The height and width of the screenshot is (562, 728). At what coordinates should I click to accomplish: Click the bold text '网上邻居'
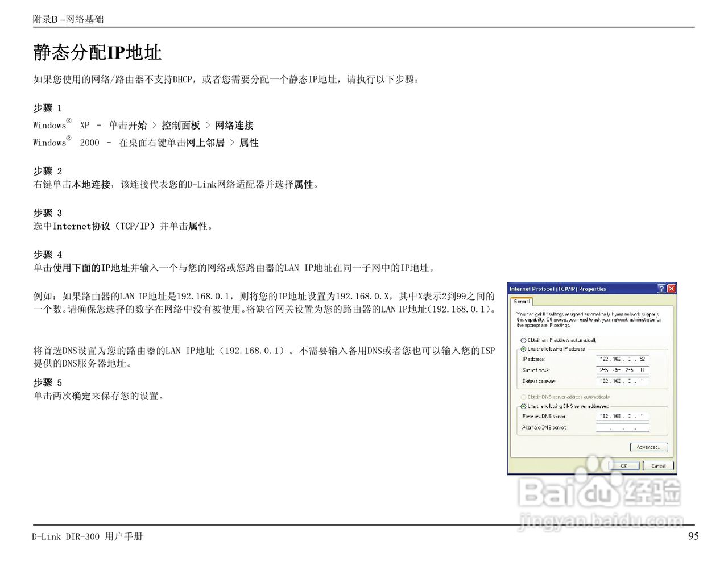point(205,143)
